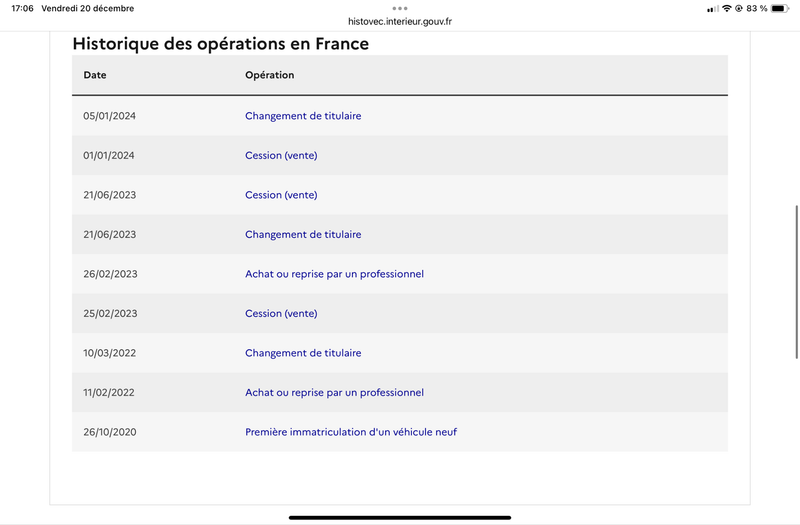Open the 10/03/2022 Changement de titulaire link
Screen dimensions: 800x525
303,353
